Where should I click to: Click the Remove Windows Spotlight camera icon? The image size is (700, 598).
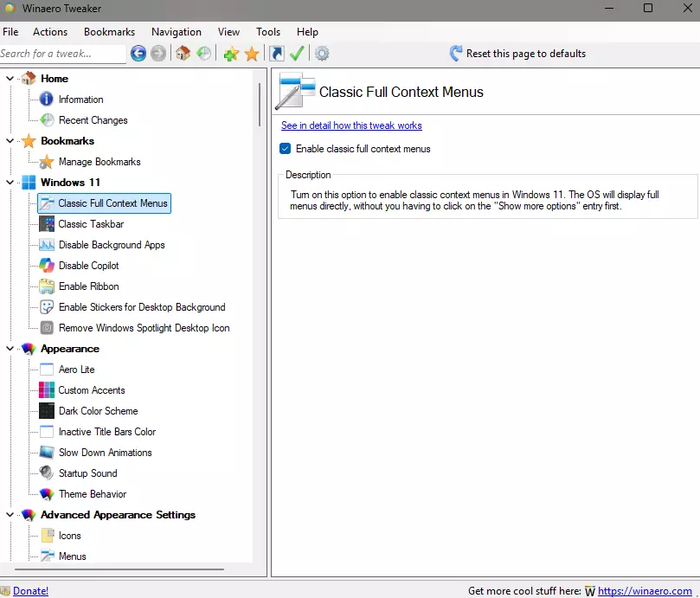[47, 328]
